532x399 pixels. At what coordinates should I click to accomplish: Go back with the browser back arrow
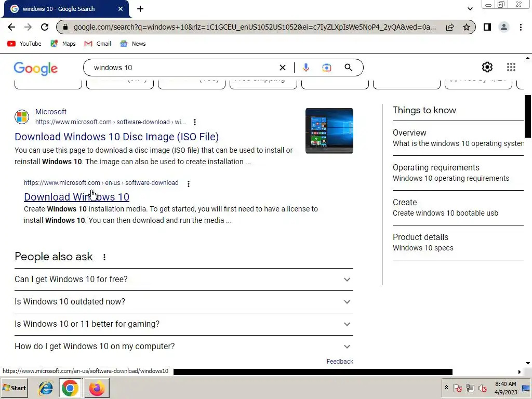[11, 27]
